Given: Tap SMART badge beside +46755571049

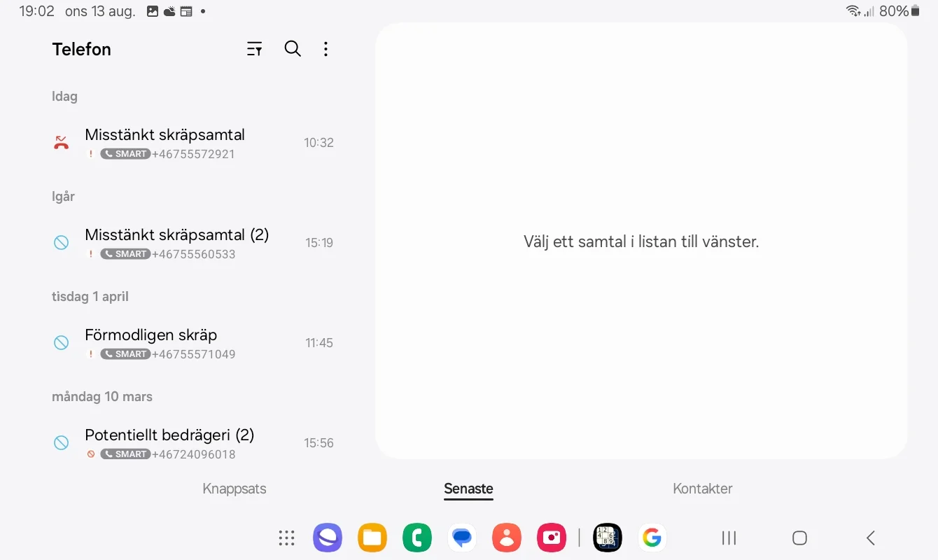Looking at the screenshot, I should (125, 354).
